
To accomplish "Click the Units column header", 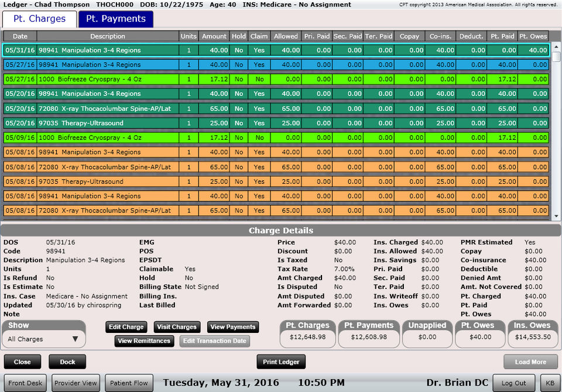I will [x=189, y=36].
